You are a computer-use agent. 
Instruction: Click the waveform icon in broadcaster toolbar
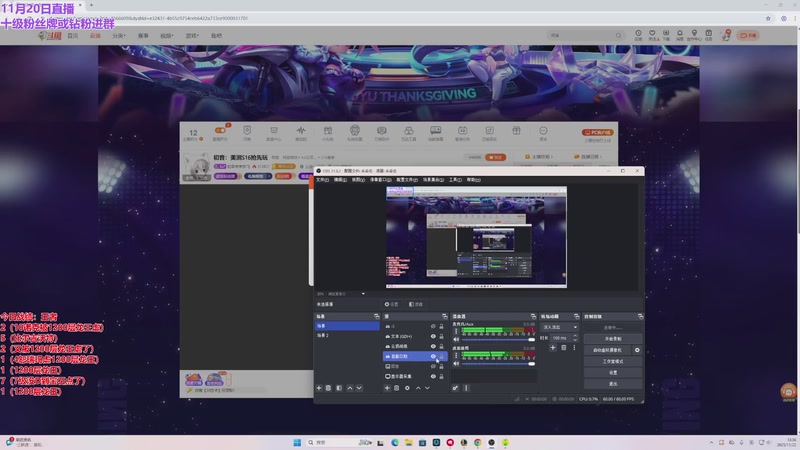301,131
